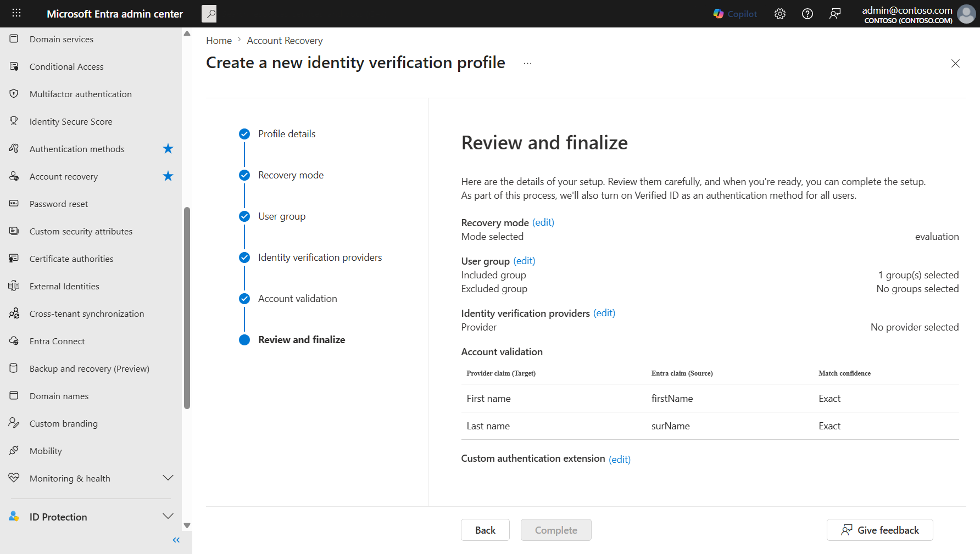Viewport: 980px width, 554px height.
Task: Click the Mobility sidebar icon
Action: pos(14,451)
